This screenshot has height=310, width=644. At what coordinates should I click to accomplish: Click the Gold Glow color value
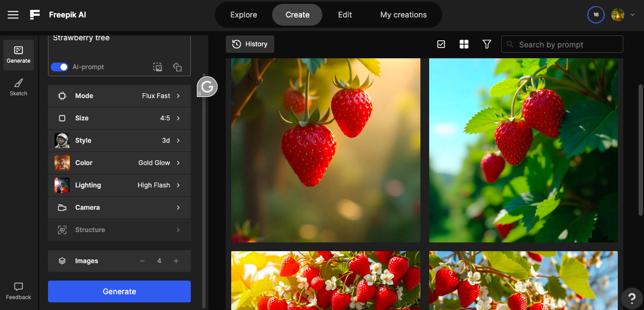pos(154,162)
